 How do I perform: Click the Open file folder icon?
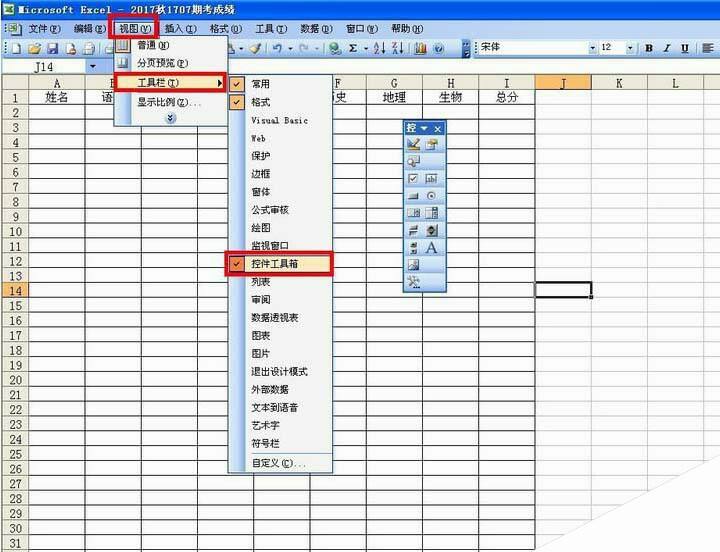pos(34,48)
